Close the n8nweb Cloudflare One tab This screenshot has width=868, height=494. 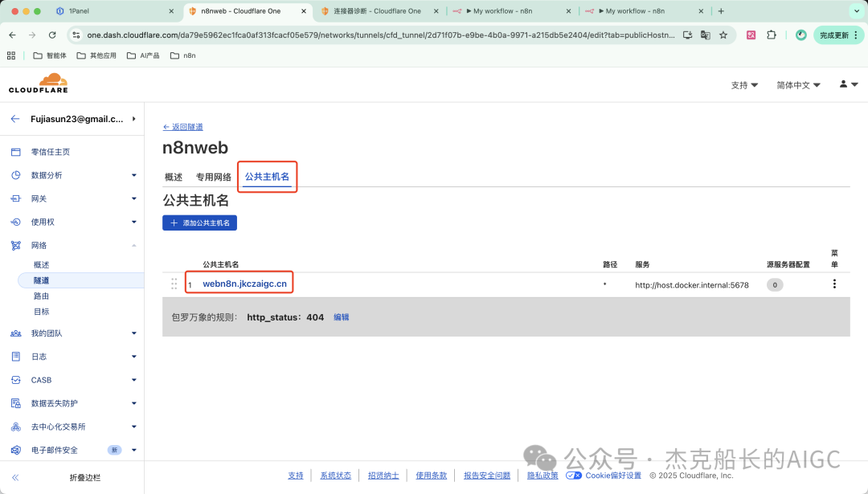(x=303, y=11)
